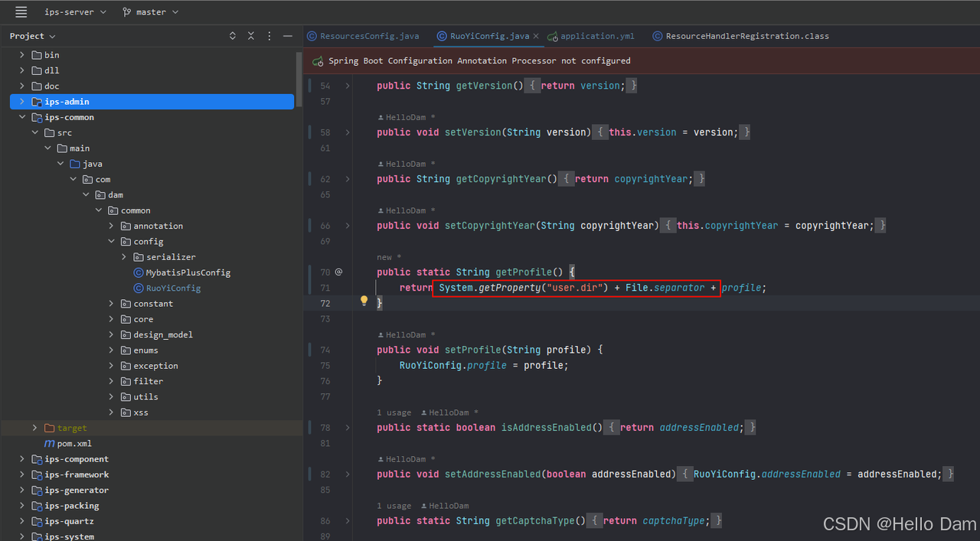This screenshot has height=541, width=980.
Task: Click the application.yml file icon in tab
Action: (x=552, y=36)
